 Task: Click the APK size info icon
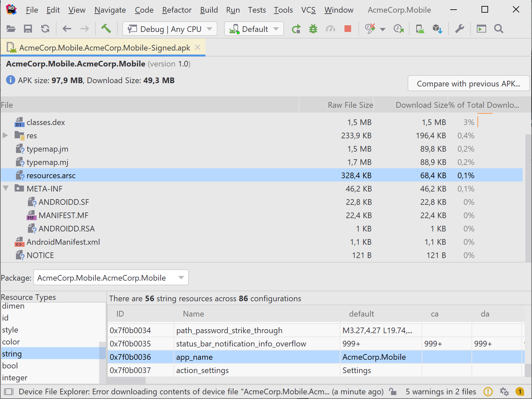point(11,80)
